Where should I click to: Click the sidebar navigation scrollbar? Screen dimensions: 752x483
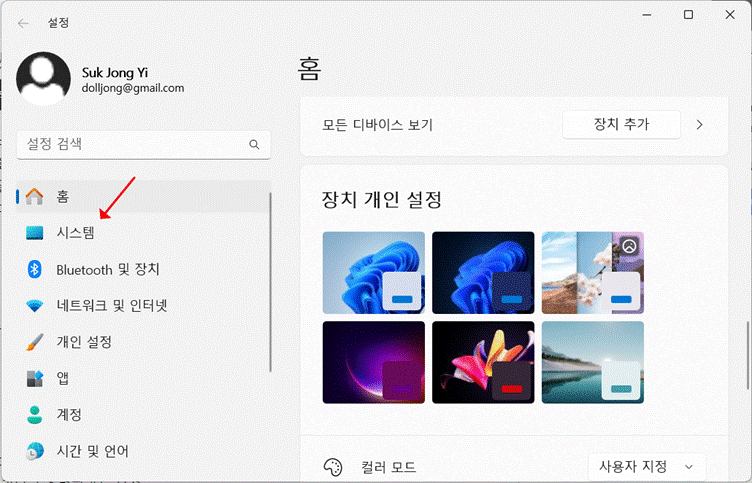pos(270,282)
